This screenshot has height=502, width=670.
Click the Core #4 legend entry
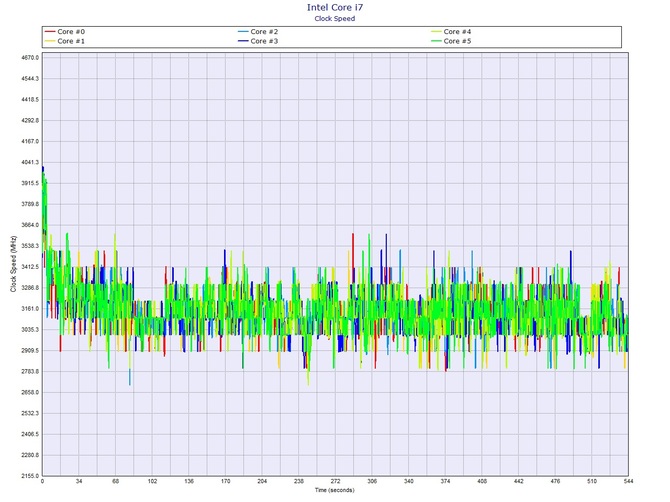tap(451, 32)
